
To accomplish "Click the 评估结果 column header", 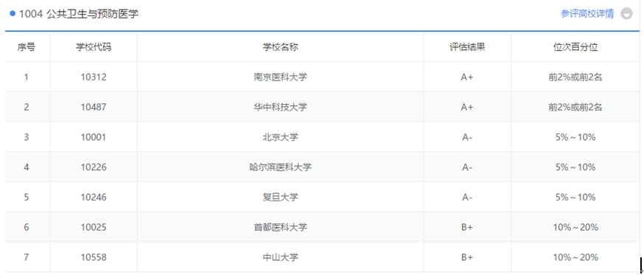I will tap(467, 47).
